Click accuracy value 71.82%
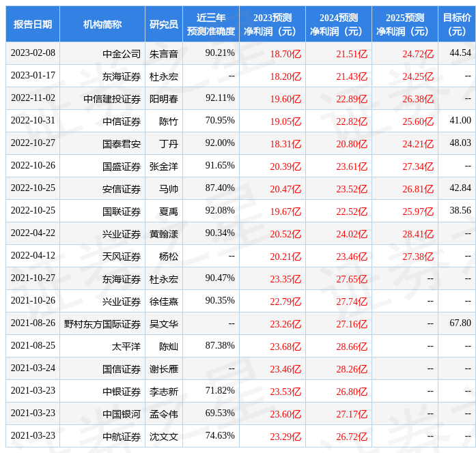 (x=220, y=391)
